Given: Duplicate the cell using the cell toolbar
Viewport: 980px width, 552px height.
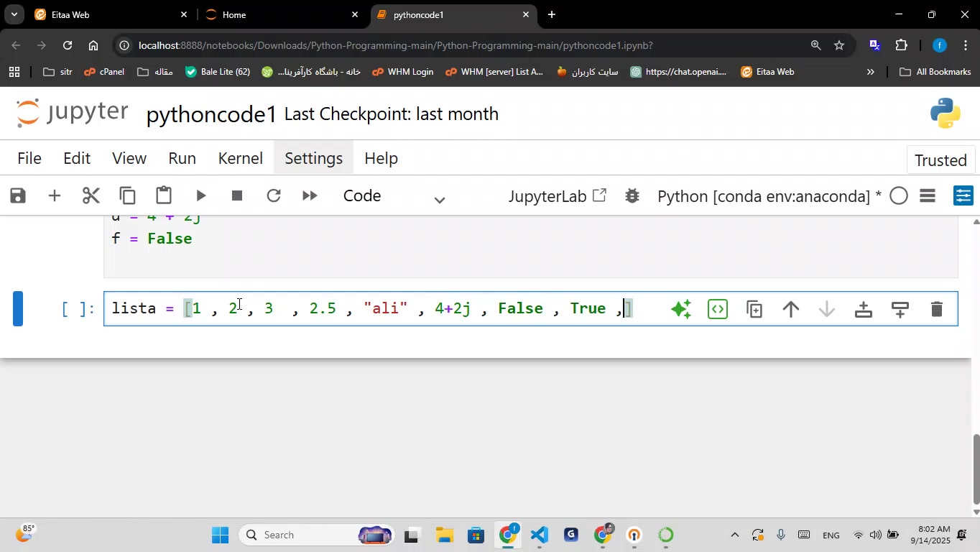Looking at the screenshot, I should (754, 309).
